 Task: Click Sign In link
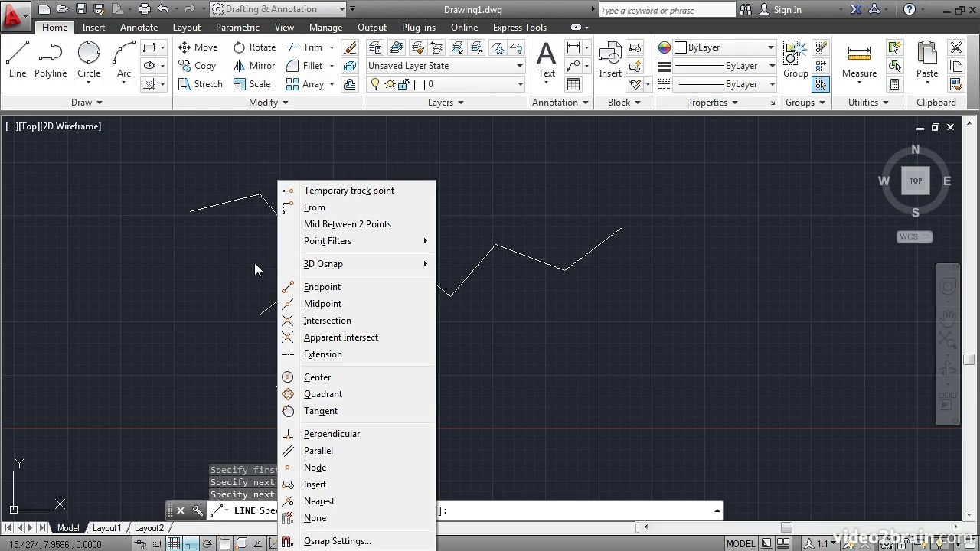click(787, 10)
